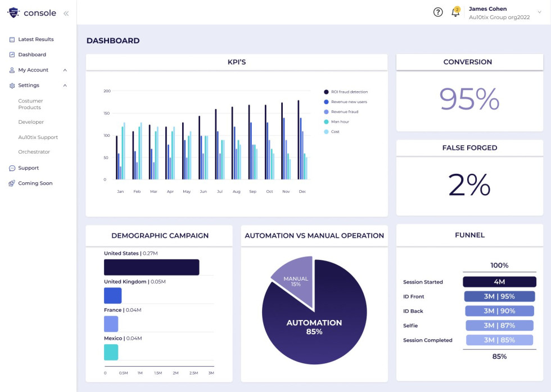The height and width of the screenshot is (392, 551).
Task: Open the Au10tix Support link
Action: point(38,137)
